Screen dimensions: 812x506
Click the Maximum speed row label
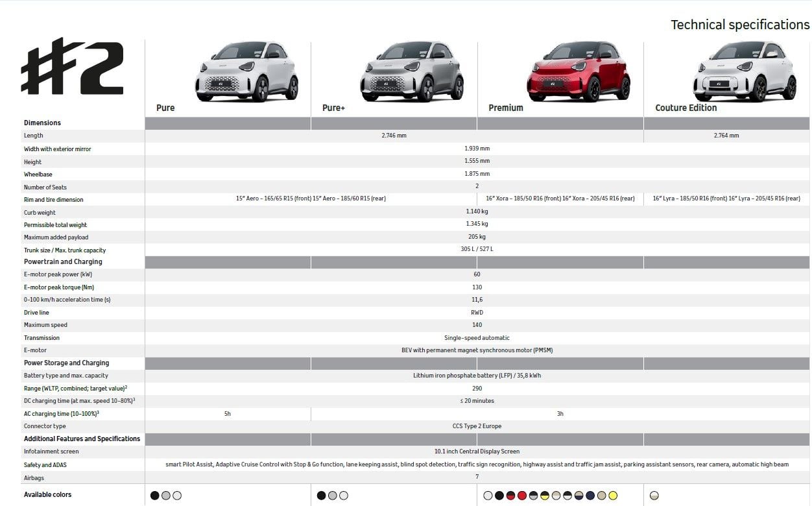[45, 325]
